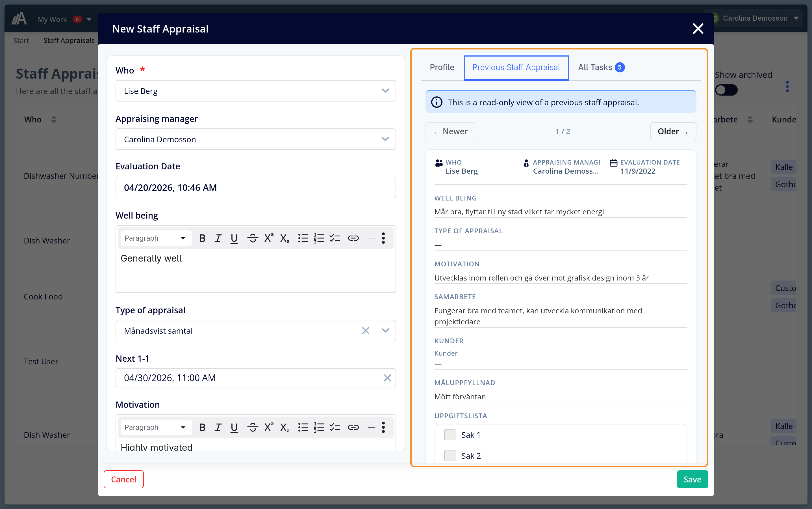The image size is (812, 509).
Task: Open the Appraising manager dropdown
Action: point(385,139)
